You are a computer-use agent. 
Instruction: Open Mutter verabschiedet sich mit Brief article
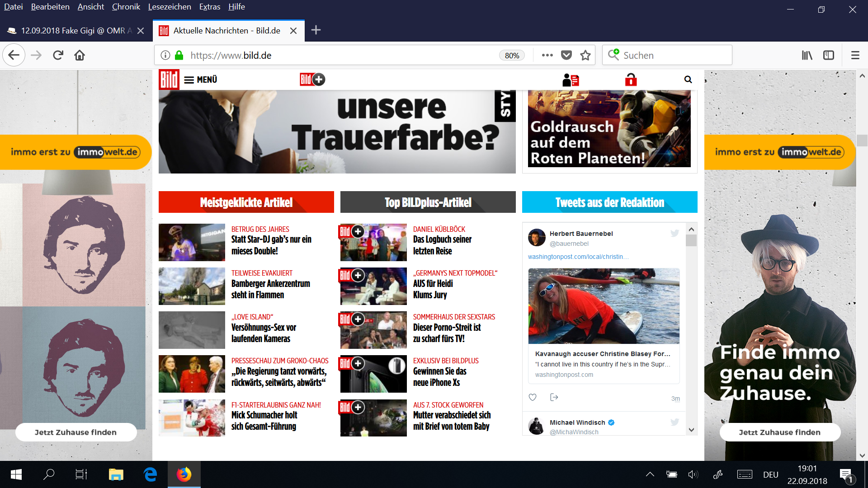(452, 421)
